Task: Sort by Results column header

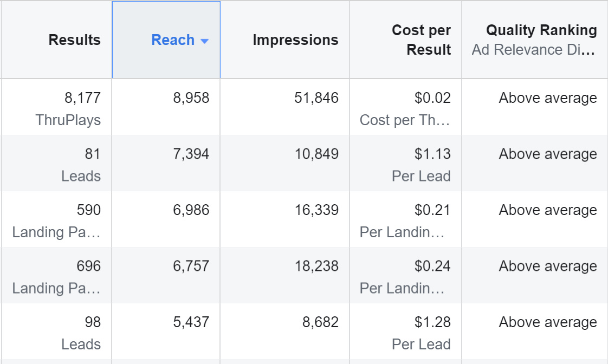Action: [x=74, y=40]
